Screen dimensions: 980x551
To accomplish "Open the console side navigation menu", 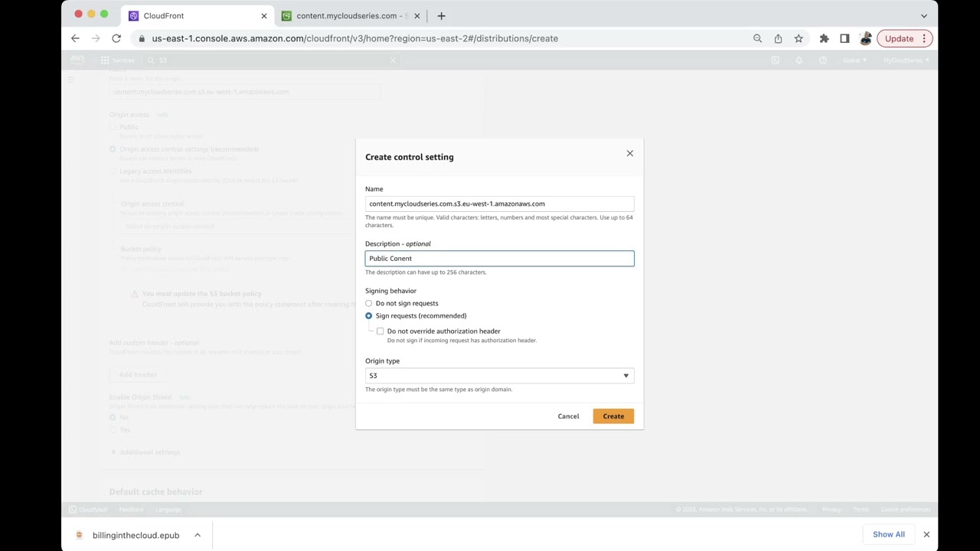I will [70, 80].
